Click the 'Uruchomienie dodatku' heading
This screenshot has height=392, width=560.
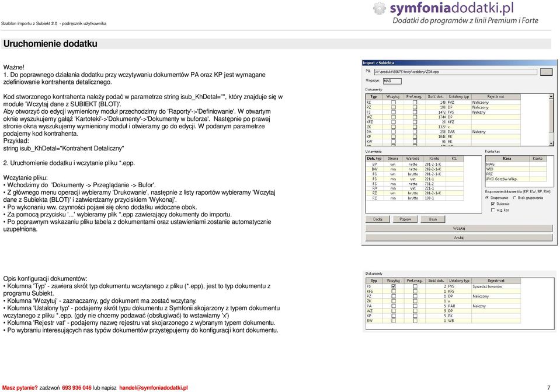coord(50,44)
